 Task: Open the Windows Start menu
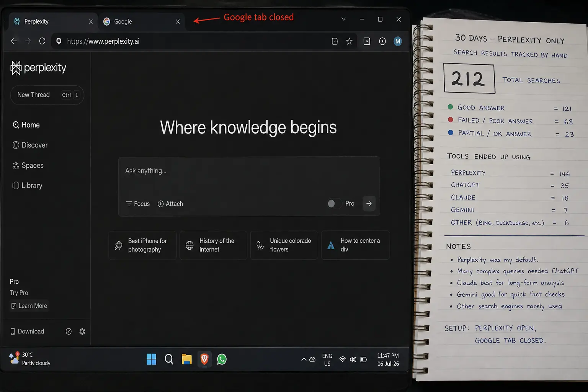point(151,359)
